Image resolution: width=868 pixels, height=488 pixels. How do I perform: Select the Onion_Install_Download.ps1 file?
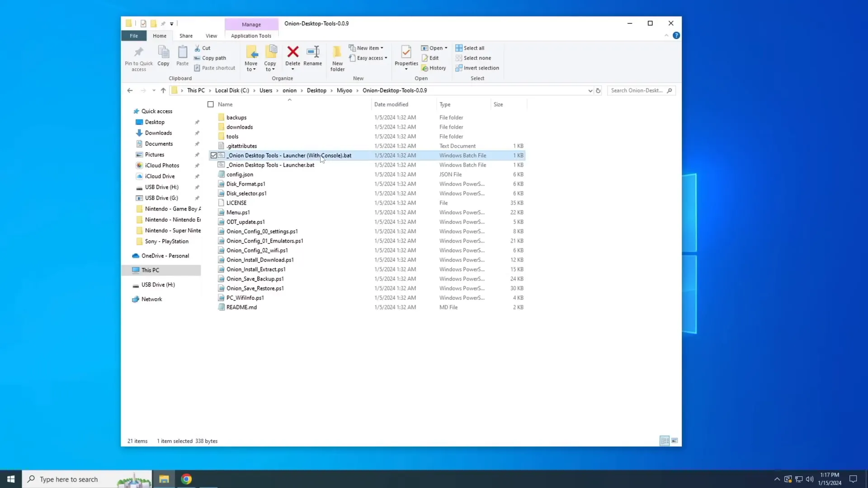[260, 260]
